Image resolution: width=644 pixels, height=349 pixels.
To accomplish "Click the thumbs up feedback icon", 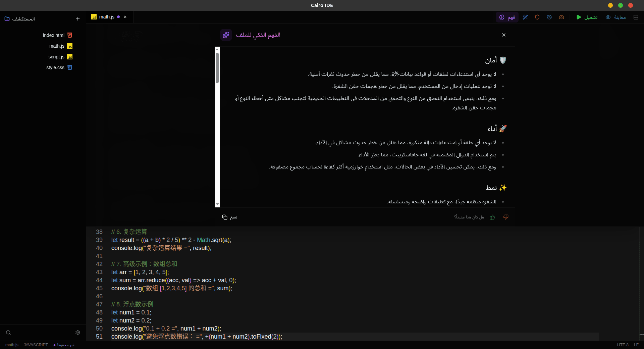I will (x=492, y=217).
